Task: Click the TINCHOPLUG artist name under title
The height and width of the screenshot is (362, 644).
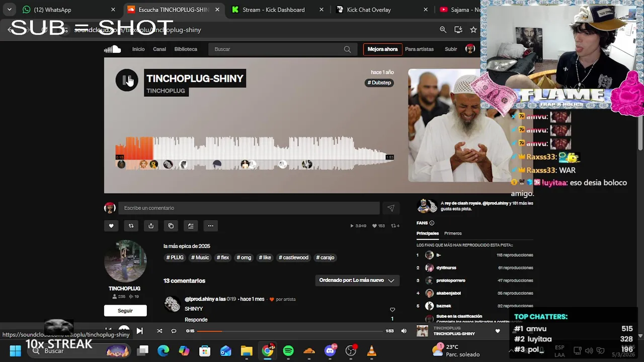Action: pos(166,91)
